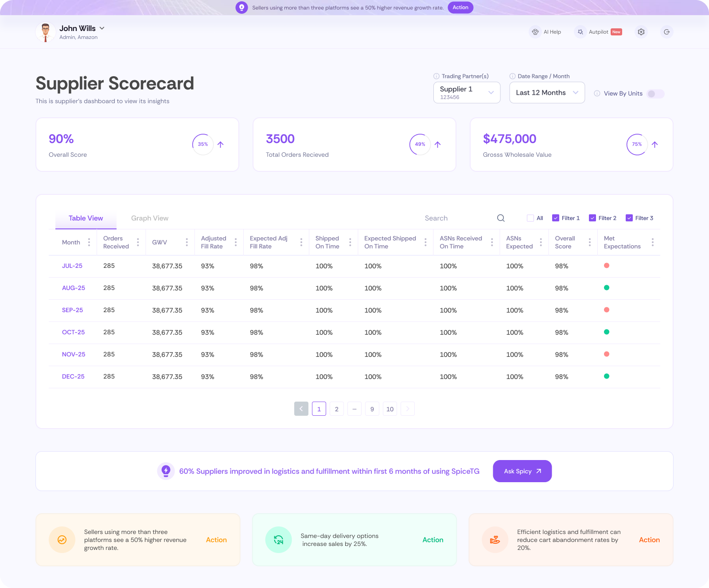Image resolution: width=709 pixels, height=588 pixels.
Task: Click the logout icon in top right
Action: pyautogui.click(x=666, y=32)
